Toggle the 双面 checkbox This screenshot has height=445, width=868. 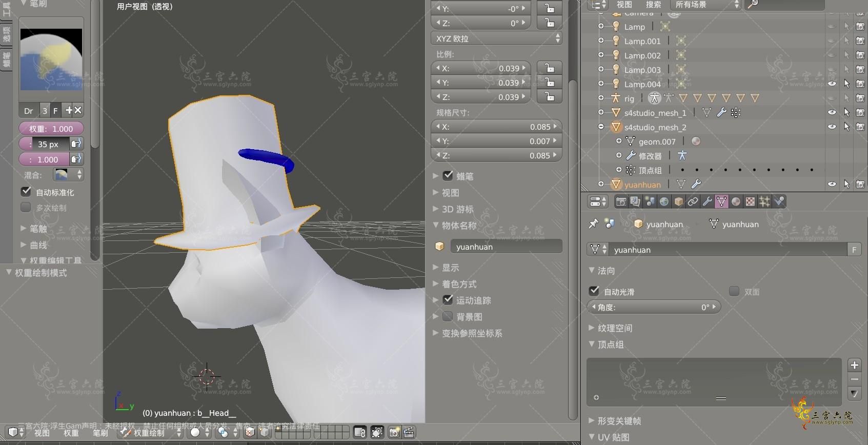(734, 291)
